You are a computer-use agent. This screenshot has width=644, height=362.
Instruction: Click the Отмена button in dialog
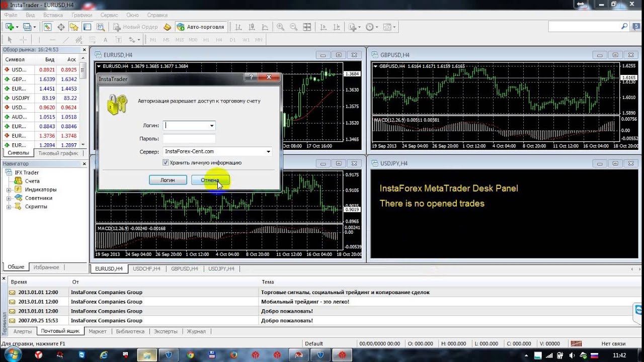coord(210,180)
